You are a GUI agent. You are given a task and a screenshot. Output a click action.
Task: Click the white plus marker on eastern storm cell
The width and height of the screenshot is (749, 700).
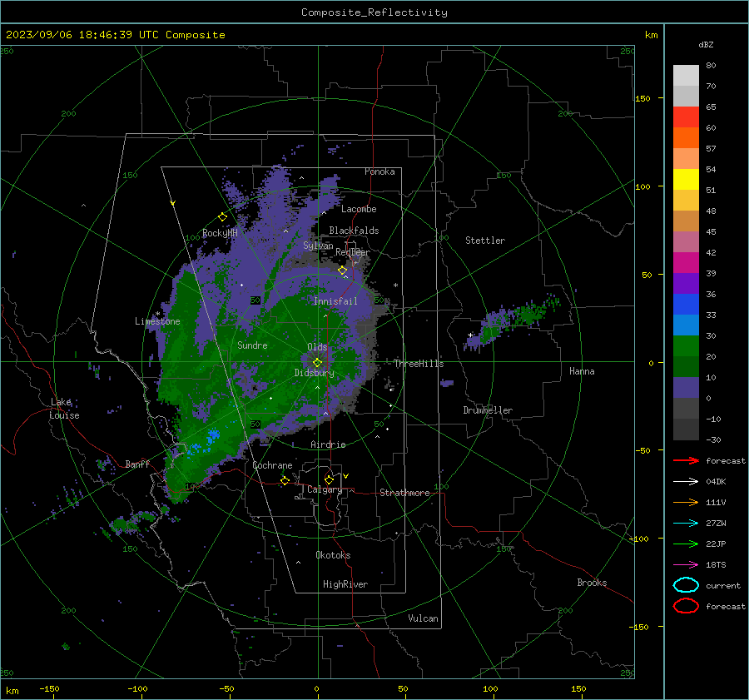point(470,335)
